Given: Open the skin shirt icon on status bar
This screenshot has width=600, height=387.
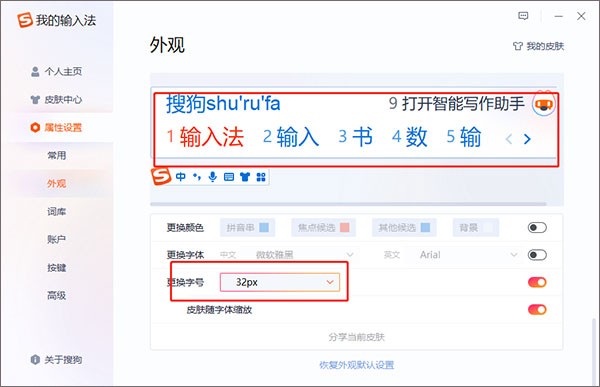Looking at the screenshot, I should click(245, 177).
